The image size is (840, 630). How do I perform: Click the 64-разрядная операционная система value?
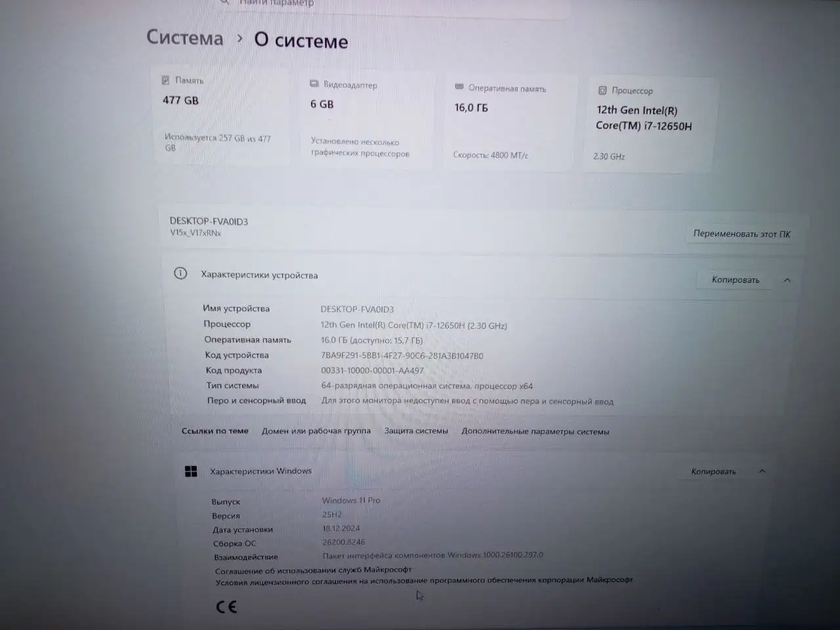click(x=427, y=386)
